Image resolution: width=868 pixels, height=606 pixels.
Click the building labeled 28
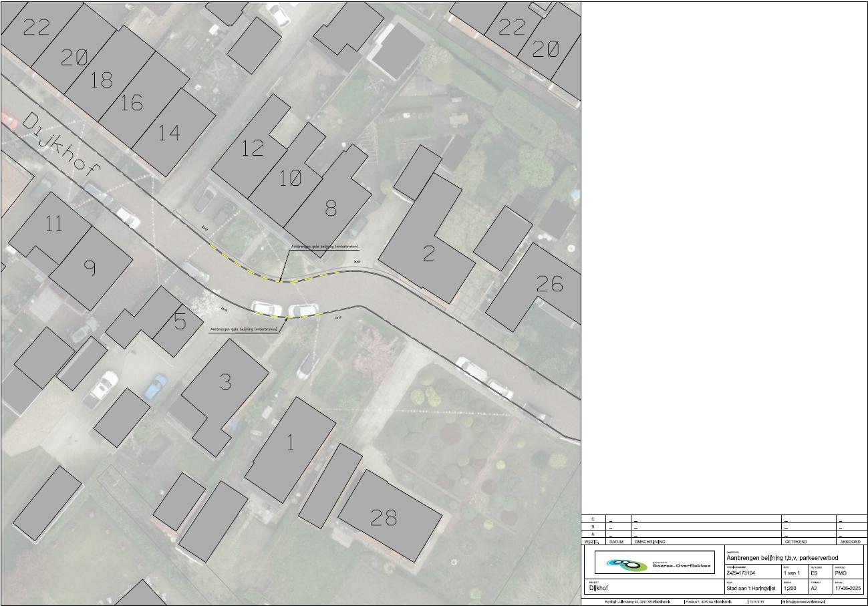tap(384, 518)
